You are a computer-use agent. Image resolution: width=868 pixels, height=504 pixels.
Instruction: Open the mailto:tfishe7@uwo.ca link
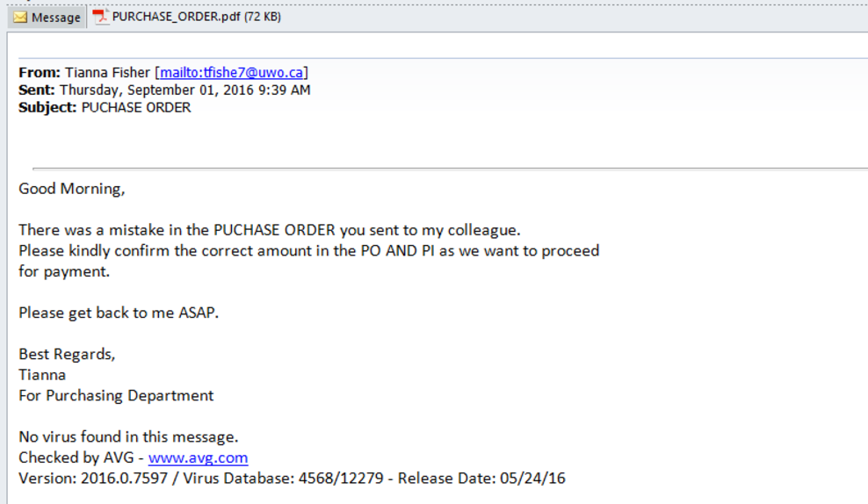tap(231, 73)
